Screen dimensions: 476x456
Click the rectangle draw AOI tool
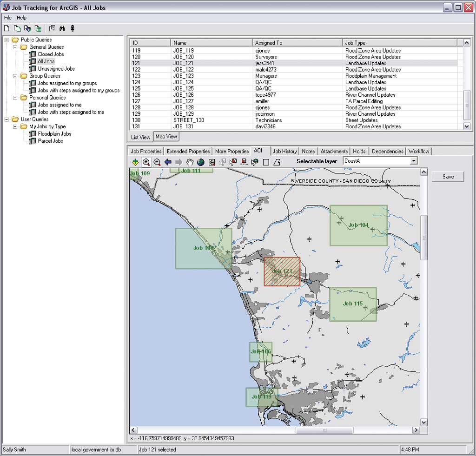click(x=266, y=162)
